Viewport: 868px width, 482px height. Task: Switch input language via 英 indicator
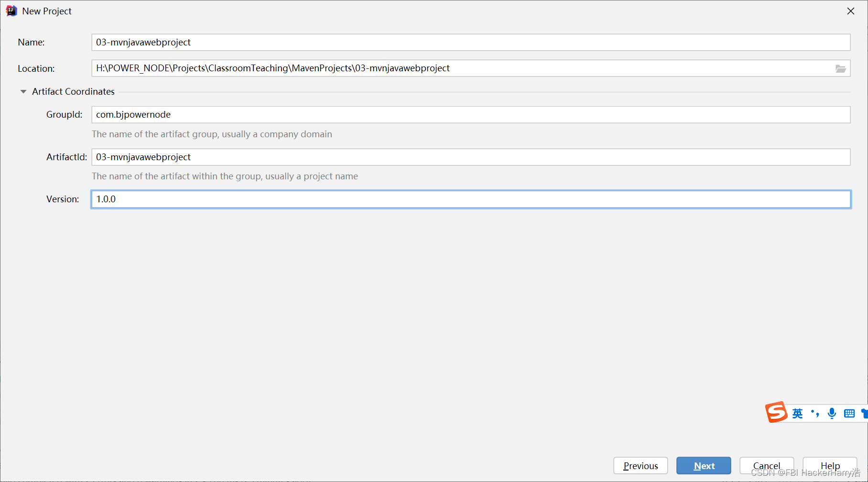click(797, 414)
